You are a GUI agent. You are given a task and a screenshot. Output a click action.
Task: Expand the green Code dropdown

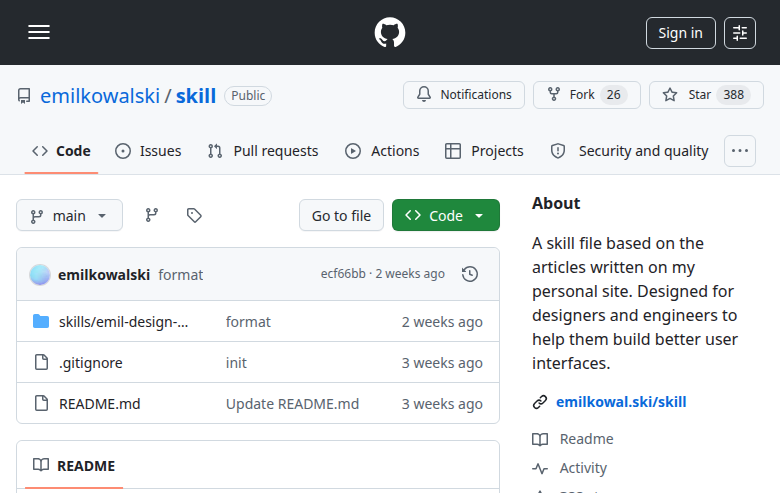pyautogui.click(x=446, y=215)
